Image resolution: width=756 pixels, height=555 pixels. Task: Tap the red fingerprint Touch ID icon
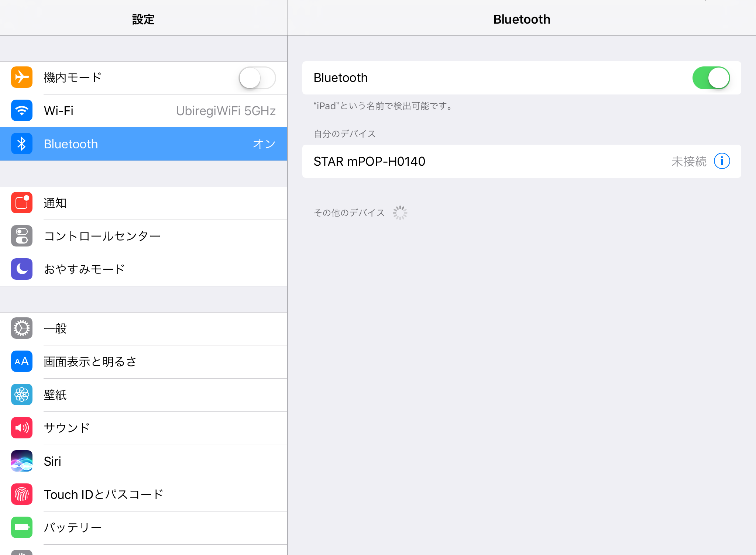coord(22,494)
